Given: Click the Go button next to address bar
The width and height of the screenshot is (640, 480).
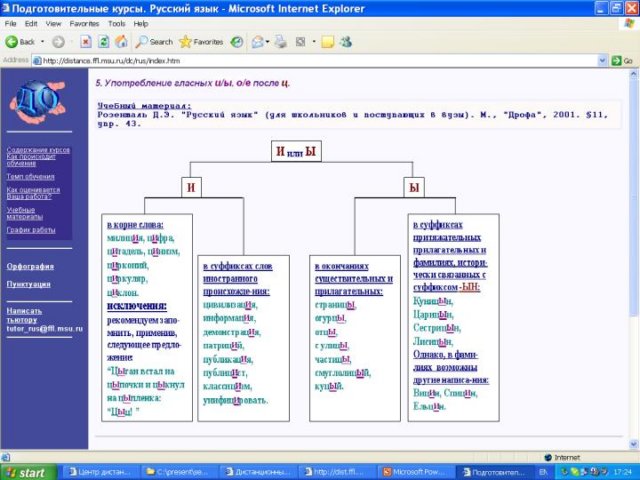Looking at the screenshot, I should 622,61.
